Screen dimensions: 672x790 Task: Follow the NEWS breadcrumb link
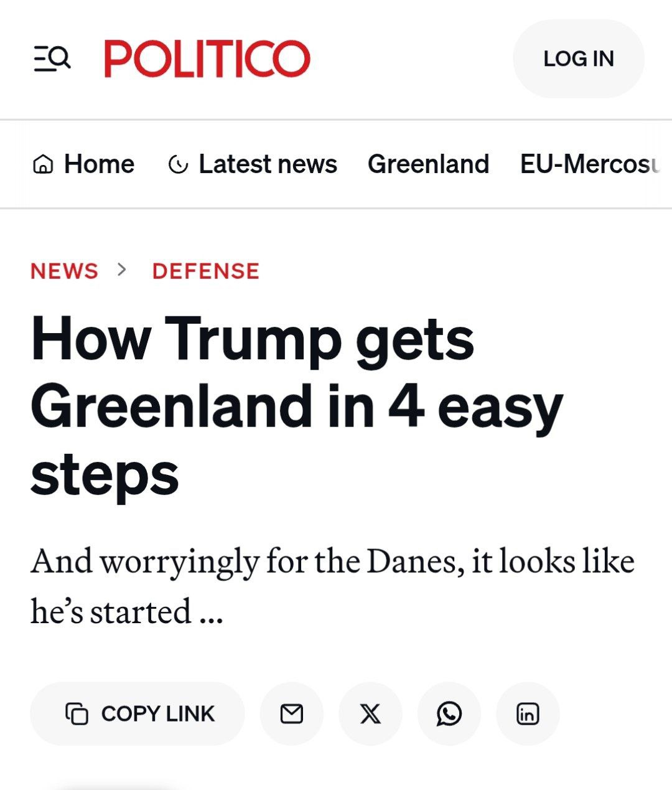point(64,271)
